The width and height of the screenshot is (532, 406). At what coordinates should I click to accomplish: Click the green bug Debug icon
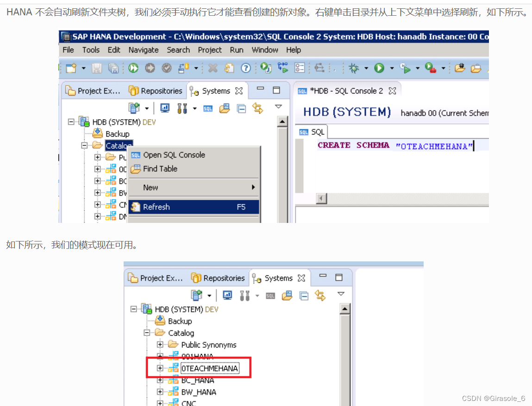click(354, 68)
